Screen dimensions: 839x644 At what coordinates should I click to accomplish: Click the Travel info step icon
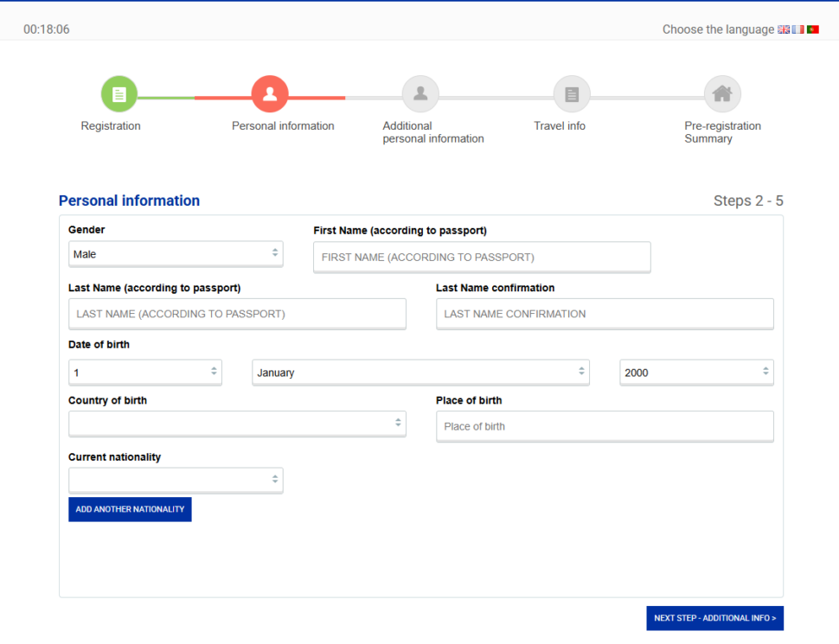pyautogui.click(x=572, y=94)
